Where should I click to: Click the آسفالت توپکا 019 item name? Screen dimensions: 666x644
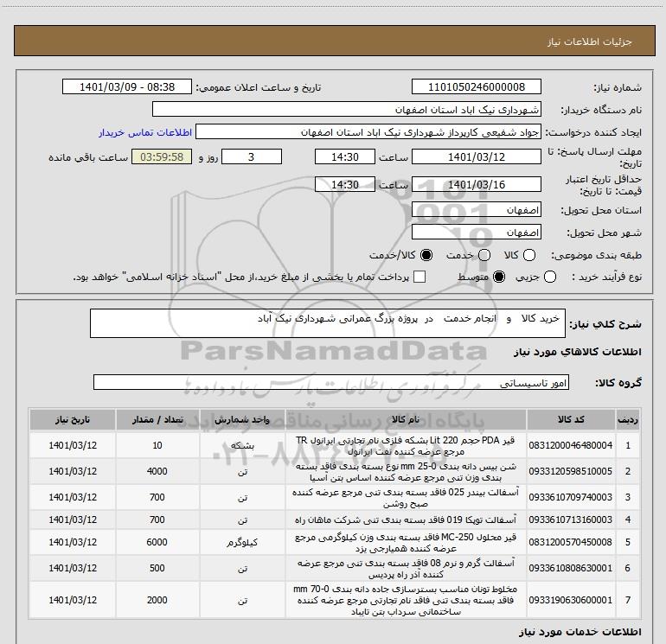(x=406, y=520)
